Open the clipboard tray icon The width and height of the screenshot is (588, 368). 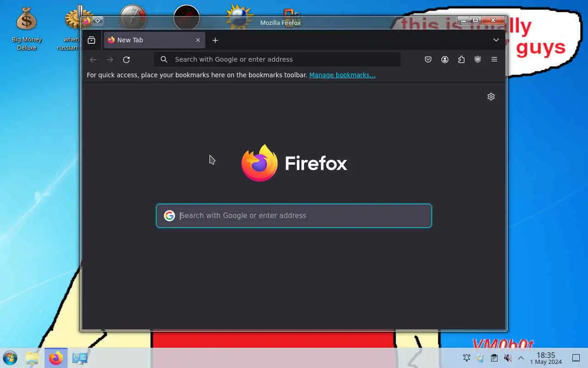pos(494,358)
